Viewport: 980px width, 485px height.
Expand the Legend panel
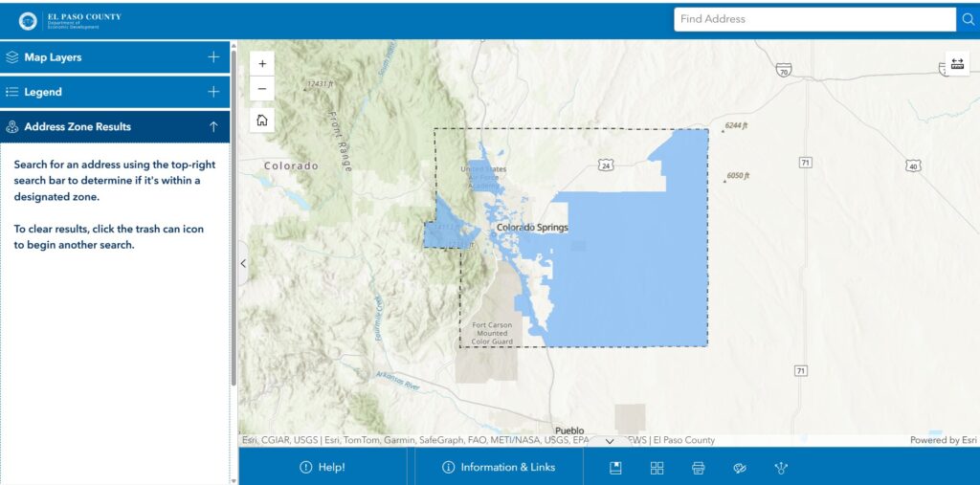212,92
